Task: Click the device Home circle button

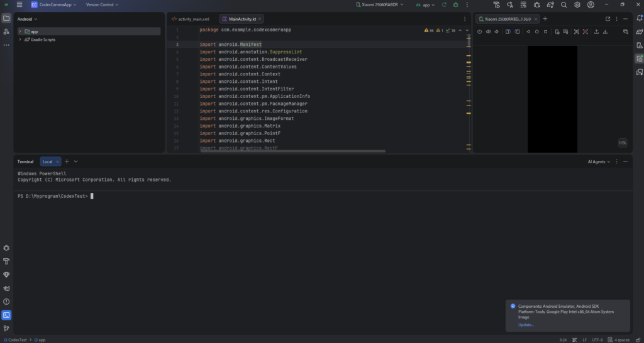Action: [537, 31]
